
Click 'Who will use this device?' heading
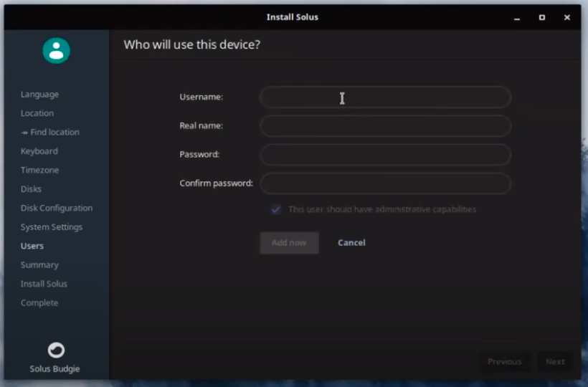(192, 44)
